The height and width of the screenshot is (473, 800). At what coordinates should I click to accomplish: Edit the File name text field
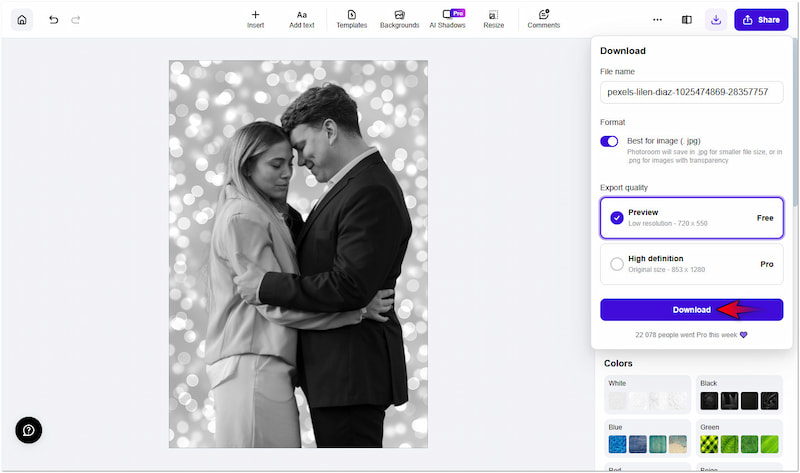click(x=691, y=92)
